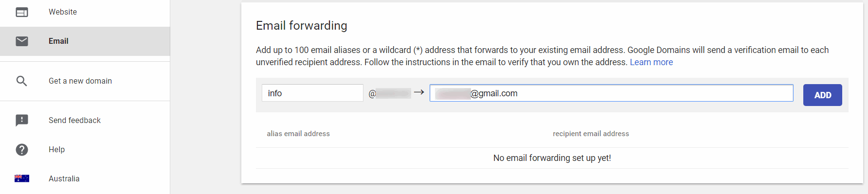Click the Send feedback speech bubble icon
This screenshot has height=194, width=868.
pyautogui.click(x=22, y=121)
